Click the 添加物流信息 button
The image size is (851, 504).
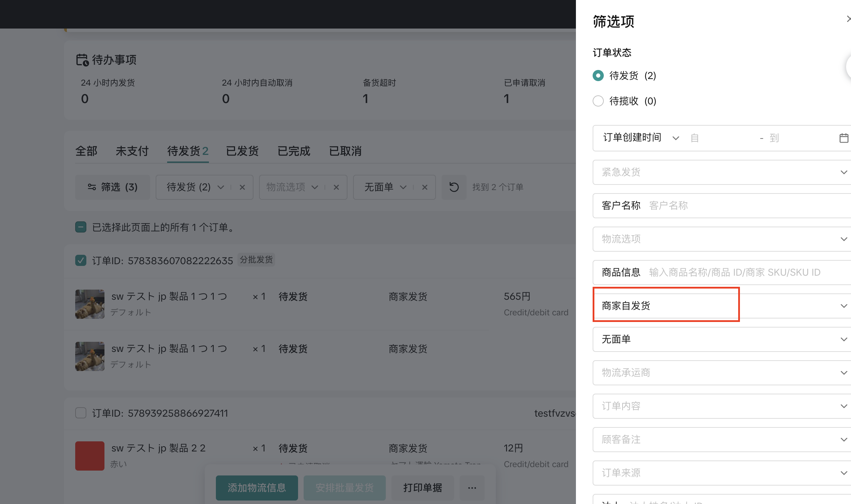point(257,488)
